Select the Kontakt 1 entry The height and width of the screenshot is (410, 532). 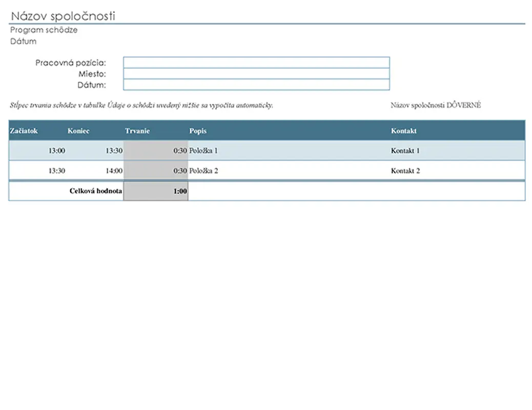click(404, 151)
